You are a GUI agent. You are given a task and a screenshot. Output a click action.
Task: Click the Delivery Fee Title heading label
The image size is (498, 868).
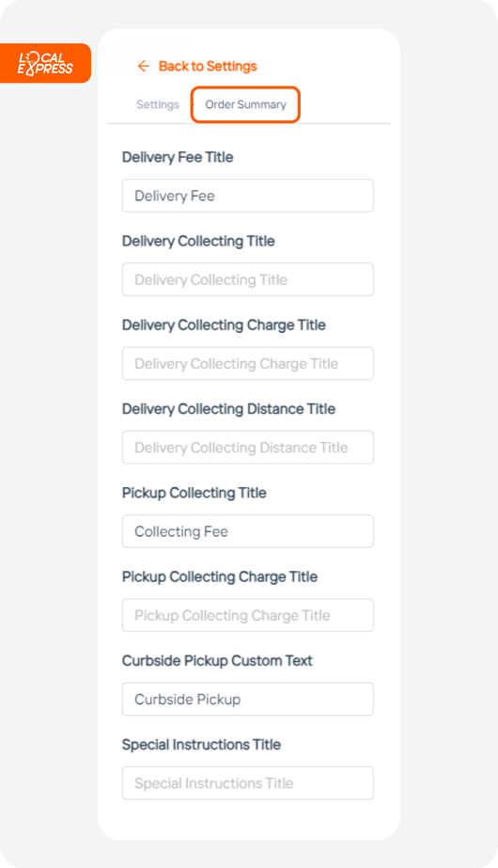[178, 157]
